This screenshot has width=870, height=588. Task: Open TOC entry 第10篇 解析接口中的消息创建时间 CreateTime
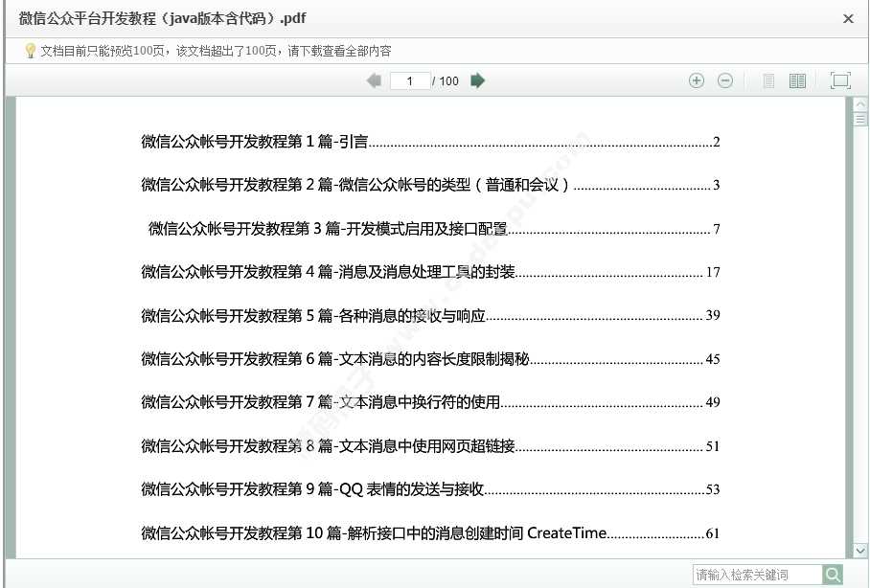pyautogui.click(x=430, y=533)
